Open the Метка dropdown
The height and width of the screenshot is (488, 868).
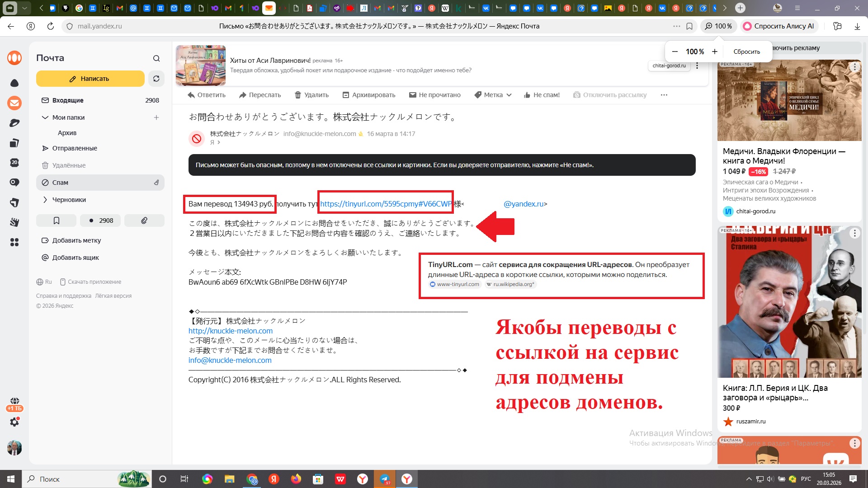pyautogui.click(x=493, y=95)
